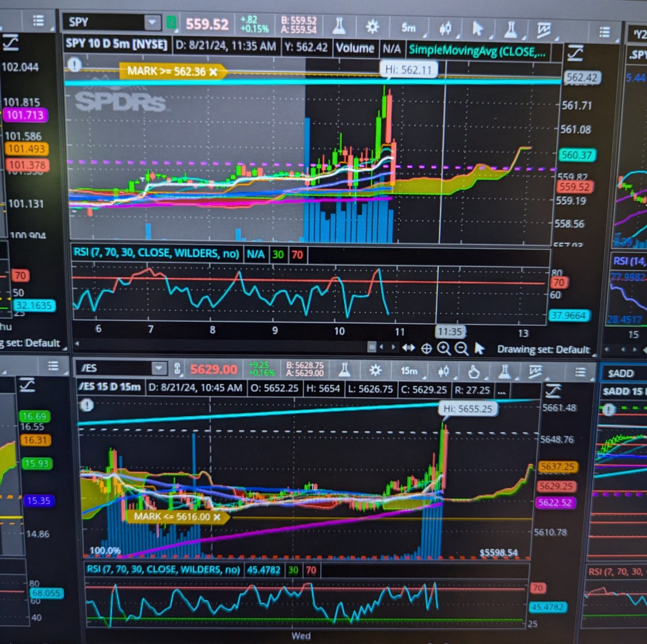The width and height of the screenshot is (647, 644).
Task: Click SimpleMovingAvg study label on SPY chart
Action: (x=477, y=51)
